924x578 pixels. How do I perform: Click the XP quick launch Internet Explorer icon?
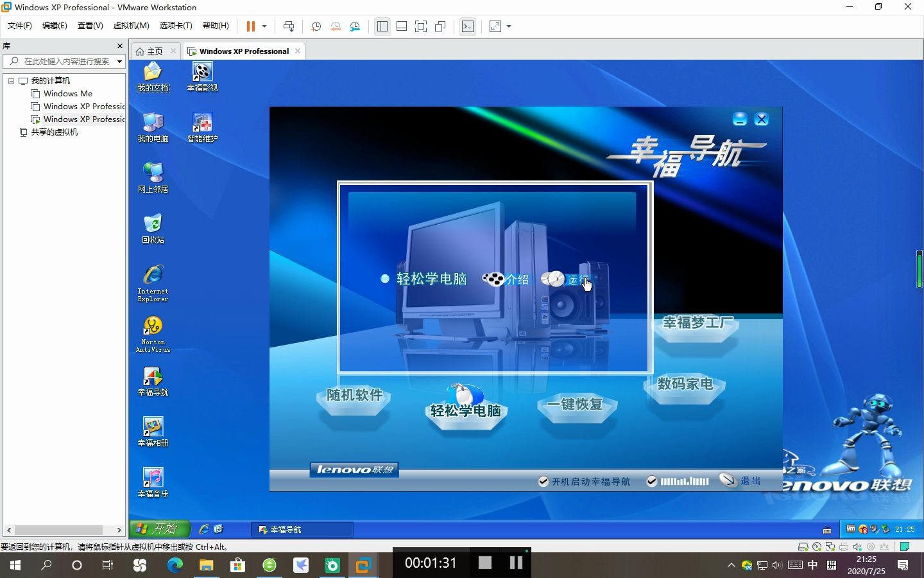coord(204,529)
